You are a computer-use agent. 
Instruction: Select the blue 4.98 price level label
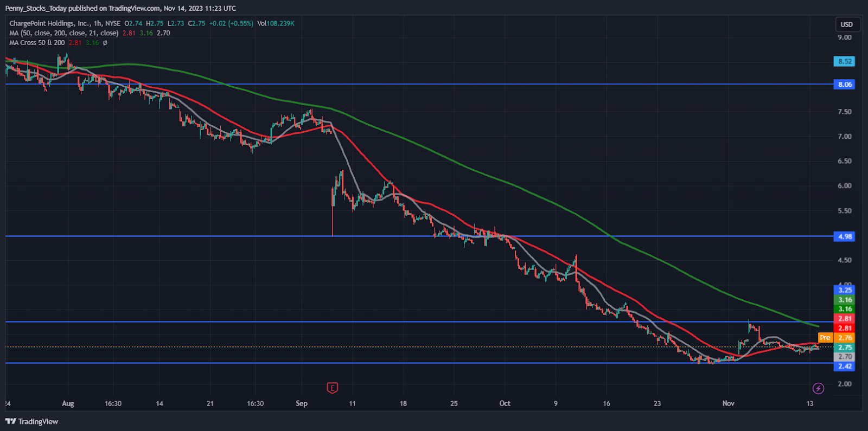point(845,236)
